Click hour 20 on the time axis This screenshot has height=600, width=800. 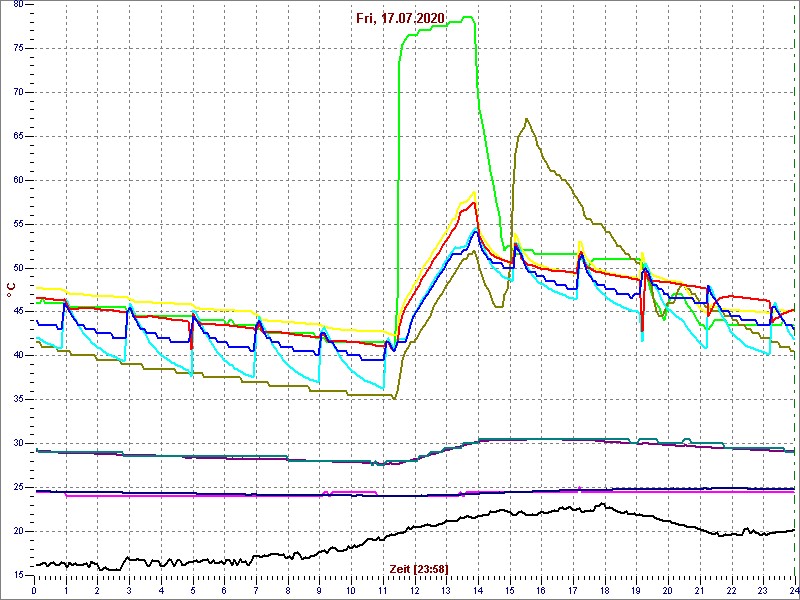point(668,591)
